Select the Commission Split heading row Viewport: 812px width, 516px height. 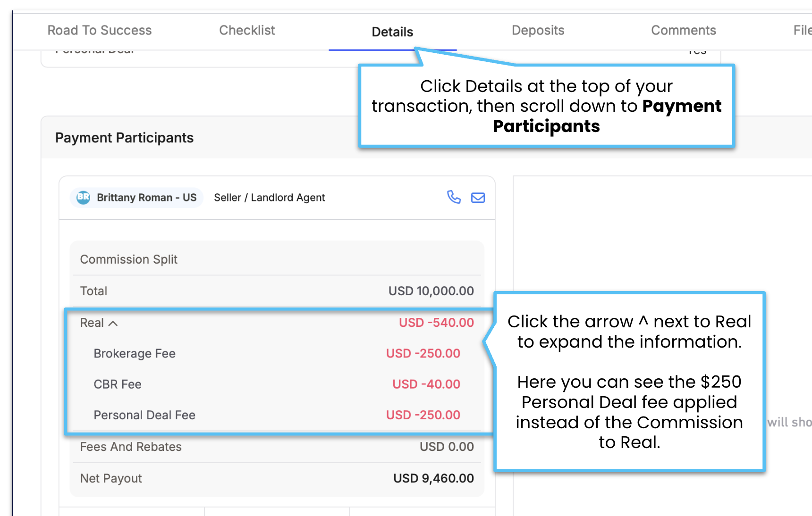point(277,259)
